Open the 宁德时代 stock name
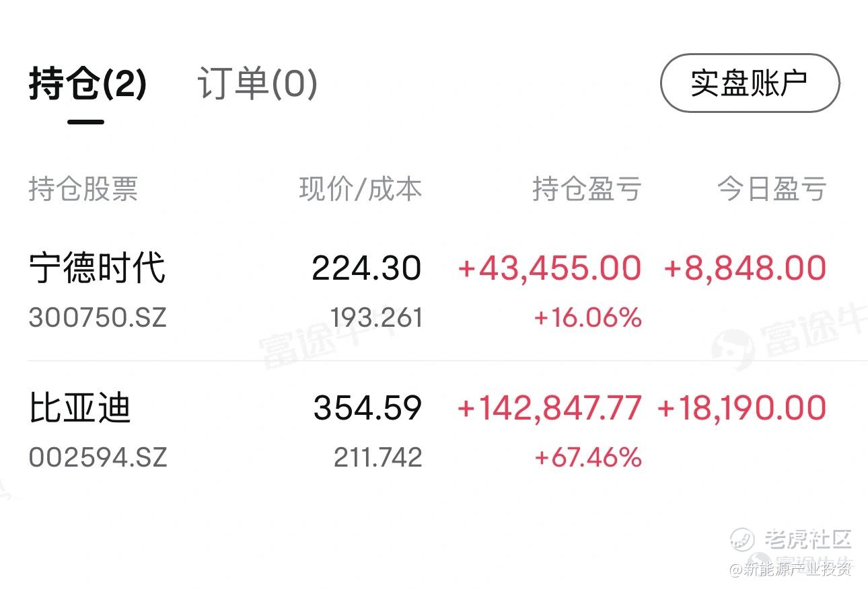Viewport: 868px width, 589px height. point(98,268)
